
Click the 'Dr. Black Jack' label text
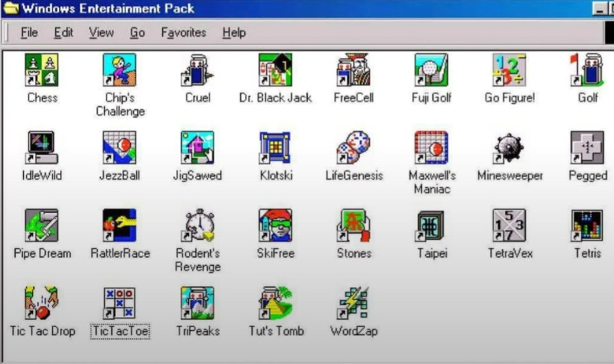[276, 98]
